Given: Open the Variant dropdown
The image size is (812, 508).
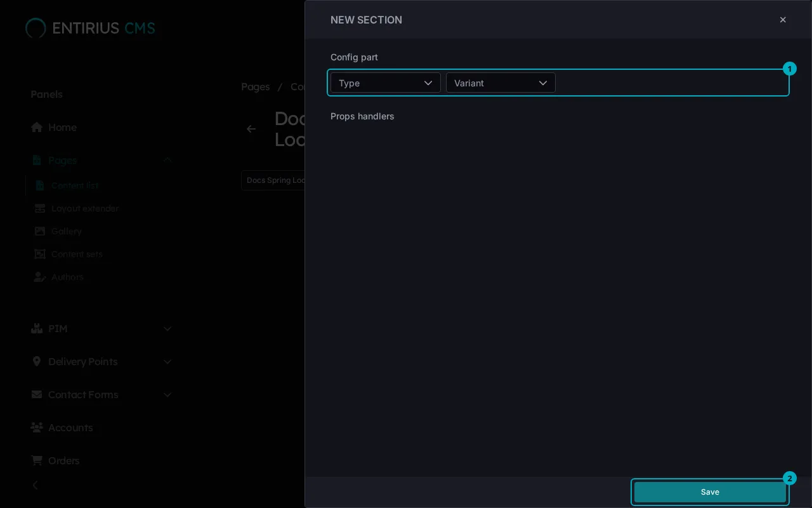Looking at the screenshot, I should point(501,83).
